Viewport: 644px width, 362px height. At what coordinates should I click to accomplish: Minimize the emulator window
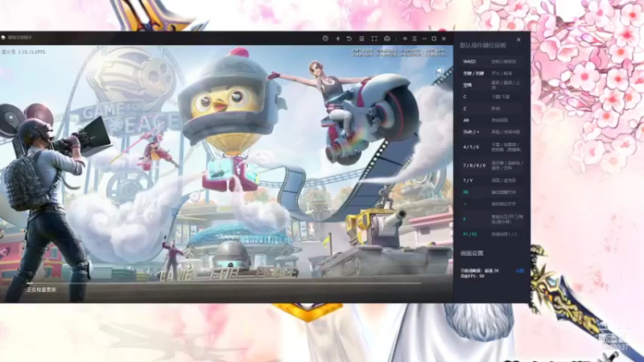click(x=424, y=39)
